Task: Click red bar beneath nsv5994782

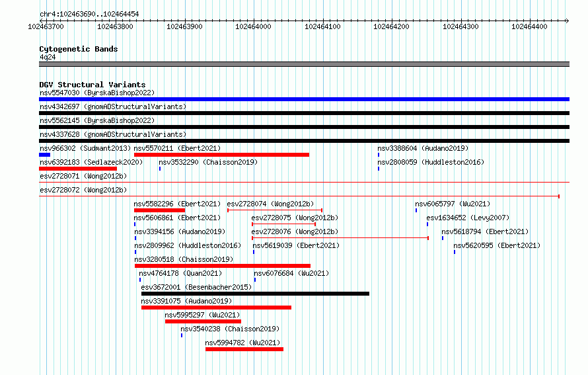Action: 244,349
